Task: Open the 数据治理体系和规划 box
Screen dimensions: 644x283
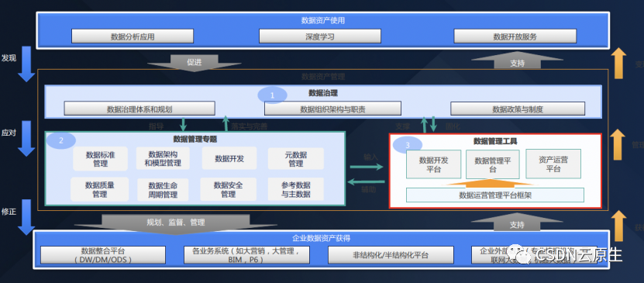Action: [x=139, y=109]
